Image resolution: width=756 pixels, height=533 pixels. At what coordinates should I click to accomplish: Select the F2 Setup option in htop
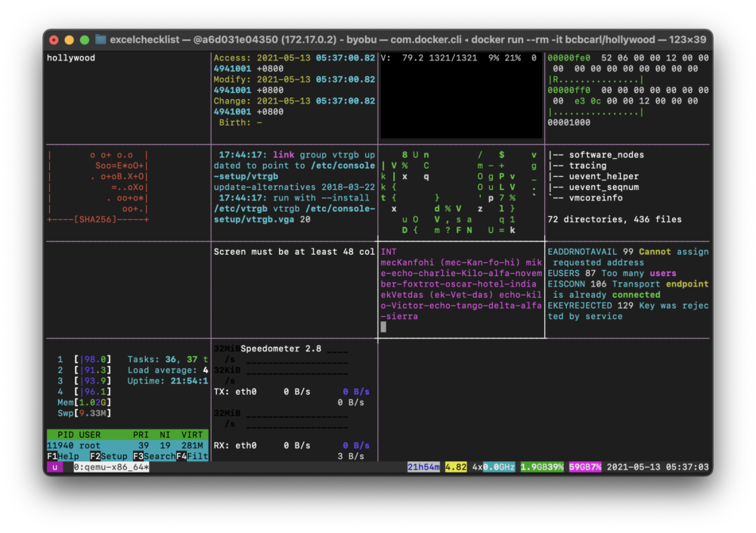pyautogui.click(x=108, y=457)
